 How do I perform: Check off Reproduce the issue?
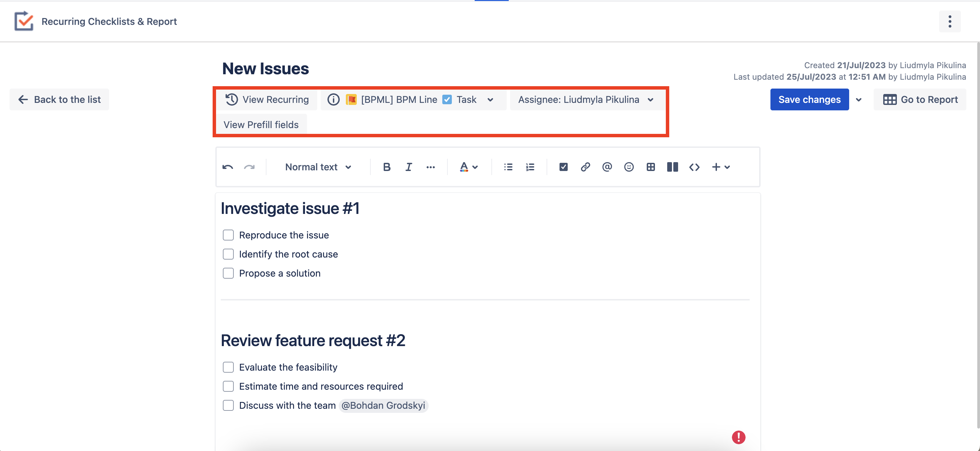pos(228,235)
